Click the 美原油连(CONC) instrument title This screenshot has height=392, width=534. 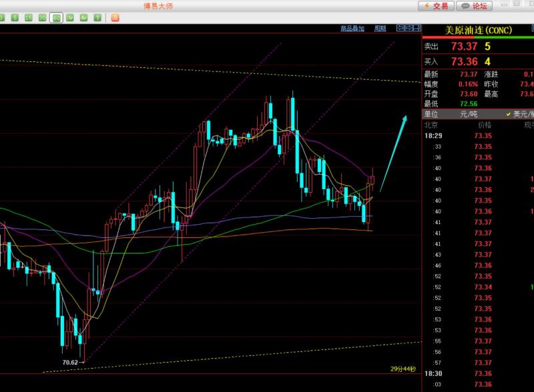[478, 30]
